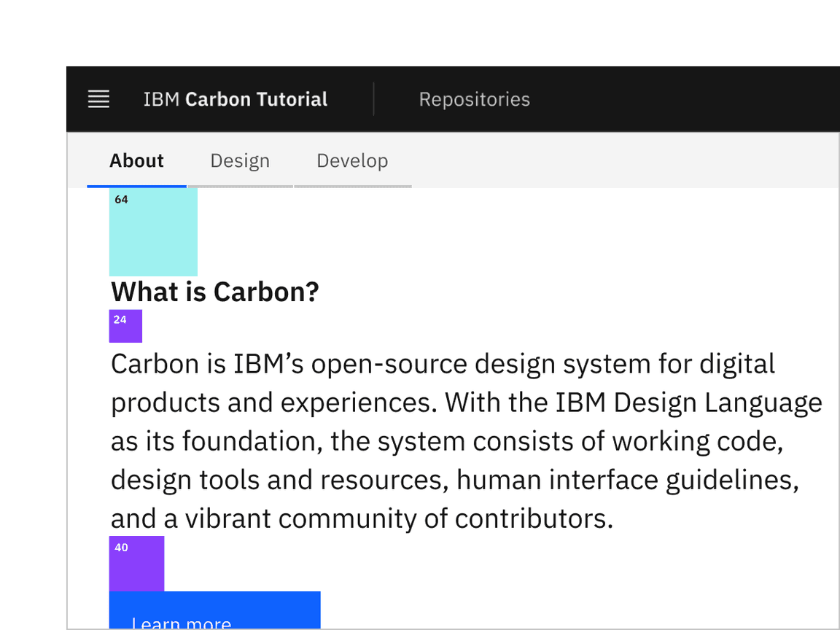Click the gray underline beneath Design tab
840x630 pixels.
(x=240, y=186)
